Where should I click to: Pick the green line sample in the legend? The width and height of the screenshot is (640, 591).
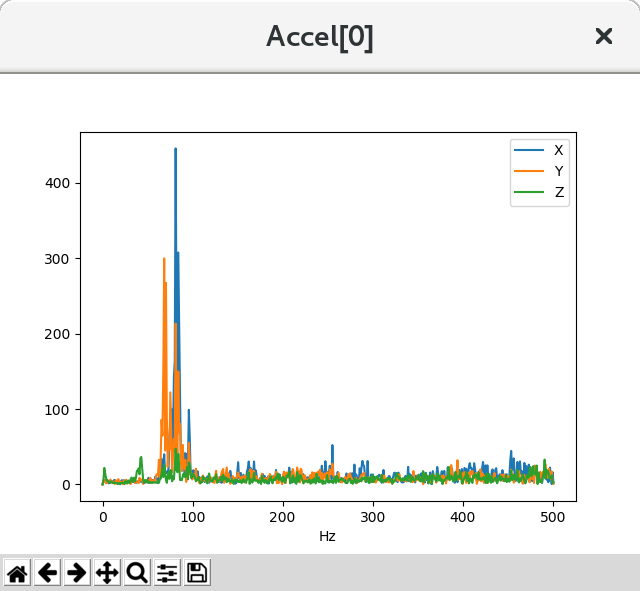point(529,192)
